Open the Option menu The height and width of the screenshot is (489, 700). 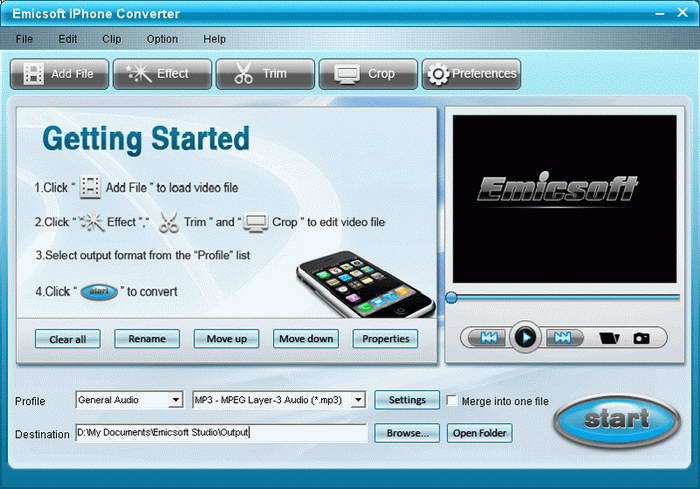[162, 39]
